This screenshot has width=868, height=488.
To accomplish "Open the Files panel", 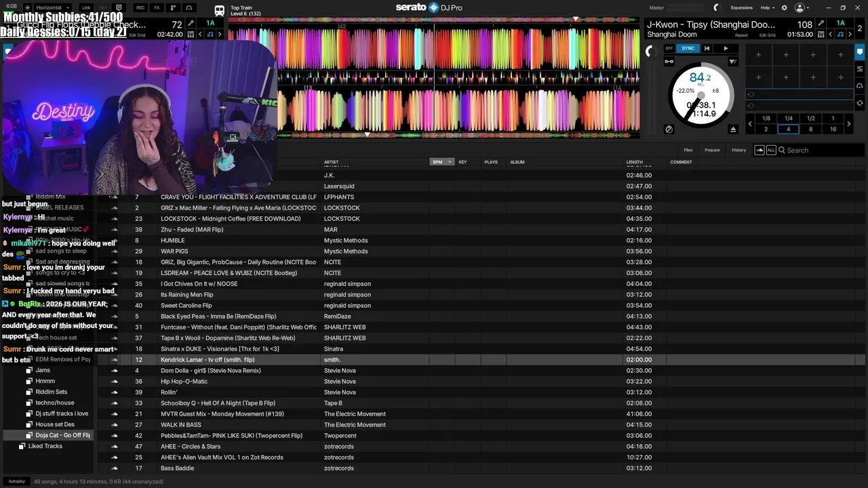I will click(x=688, y=150).
